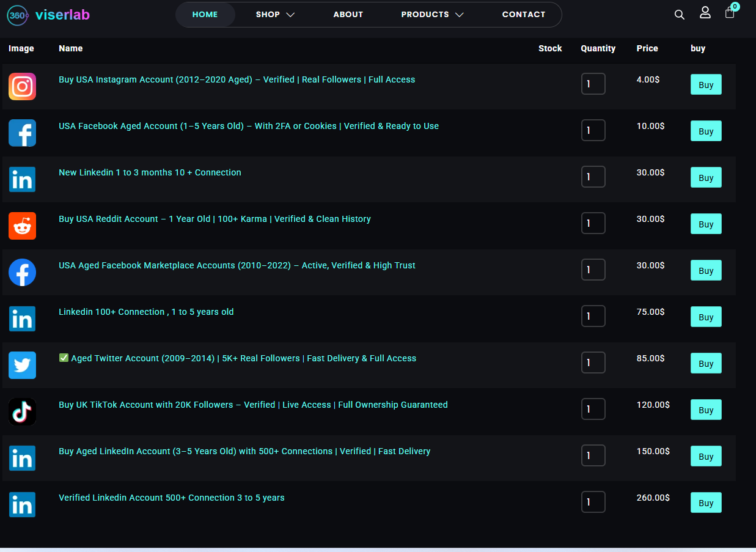Open Aged Twitter Account link
756x552 pixels.
pyautogui.click(x=238, y=358)
